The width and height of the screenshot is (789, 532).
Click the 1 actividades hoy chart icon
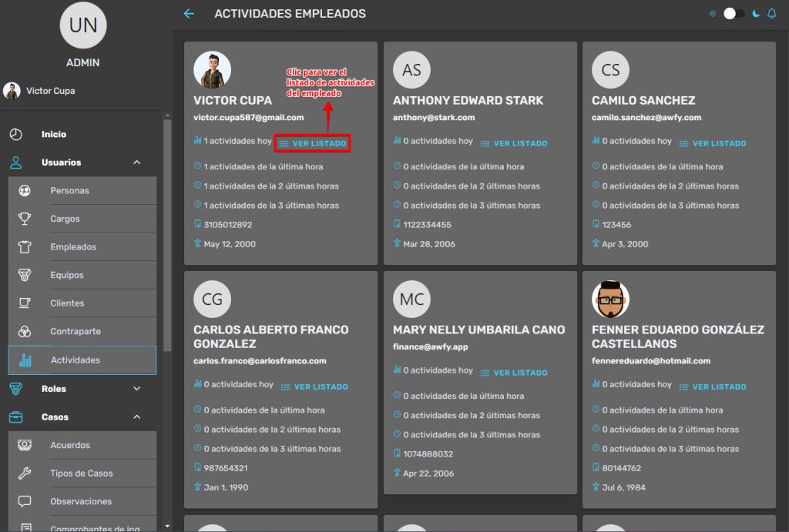click(x=198, y=140)
